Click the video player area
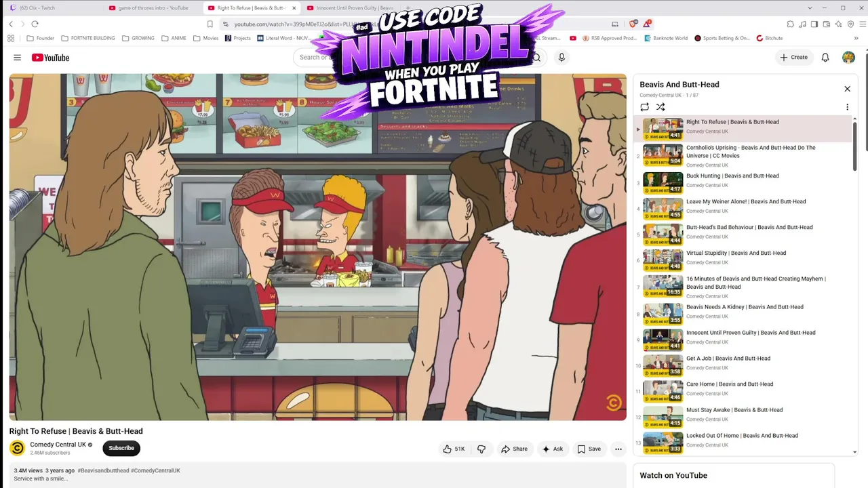 (x=318, y=247)
